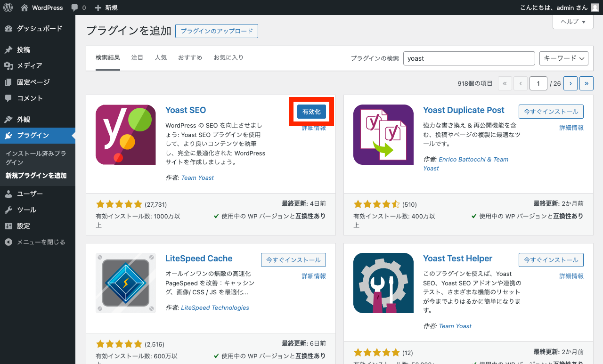
Task: Open 新規プラグインを追加 submenu
Action: coord(36,176)
